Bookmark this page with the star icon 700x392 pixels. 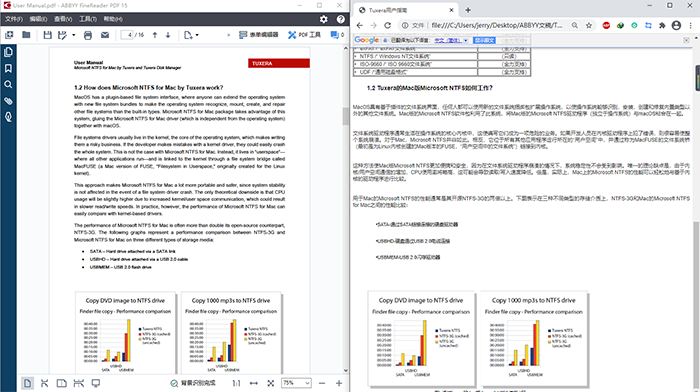[x=589, y=25]
